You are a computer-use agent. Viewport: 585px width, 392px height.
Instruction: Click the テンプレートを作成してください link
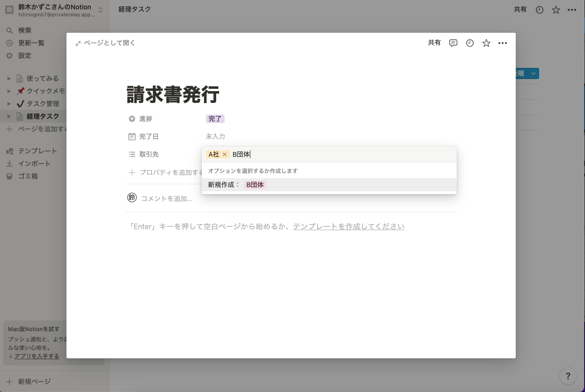tap(349, 226)
